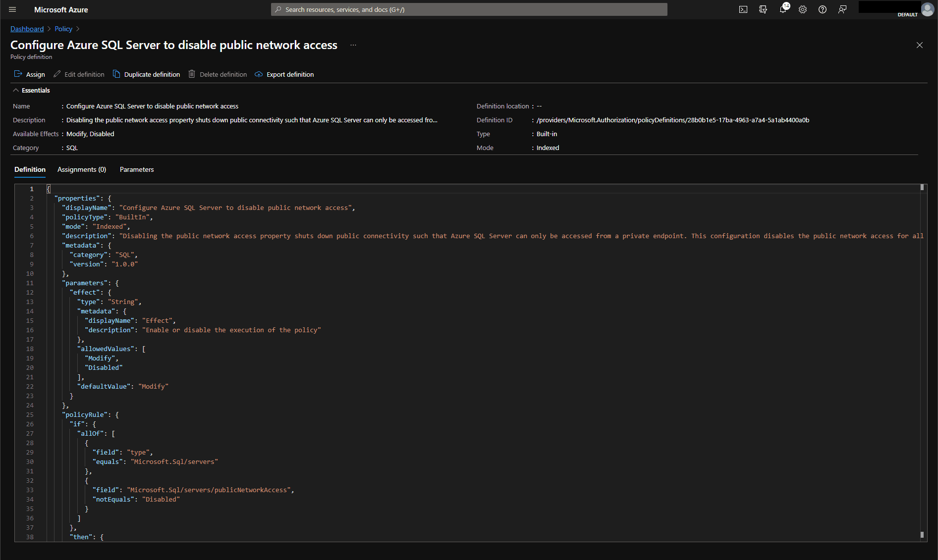This screenshot has height=560, width=938.
Task: Click the 'Modify, Disabled' Available Effects value
Action: [90, 134]
